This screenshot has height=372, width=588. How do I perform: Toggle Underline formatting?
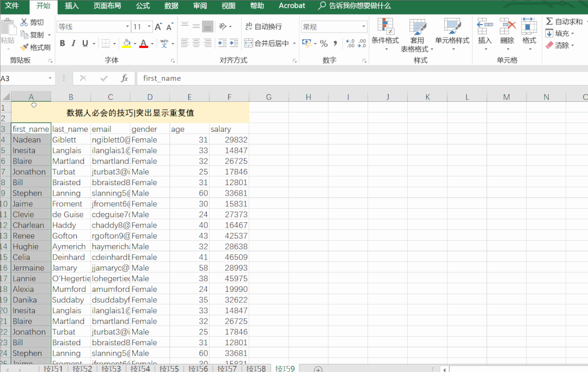pos(85,43)
